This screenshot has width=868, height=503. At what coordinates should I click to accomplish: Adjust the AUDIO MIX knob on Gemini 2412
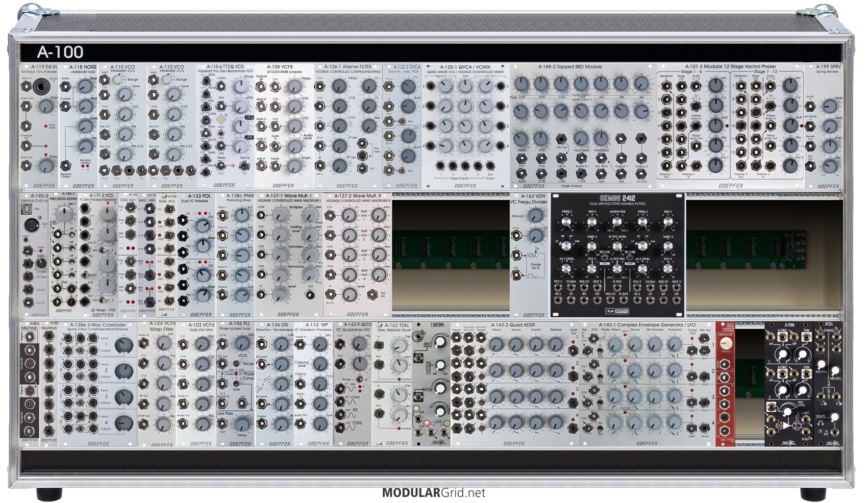(617, 223)
